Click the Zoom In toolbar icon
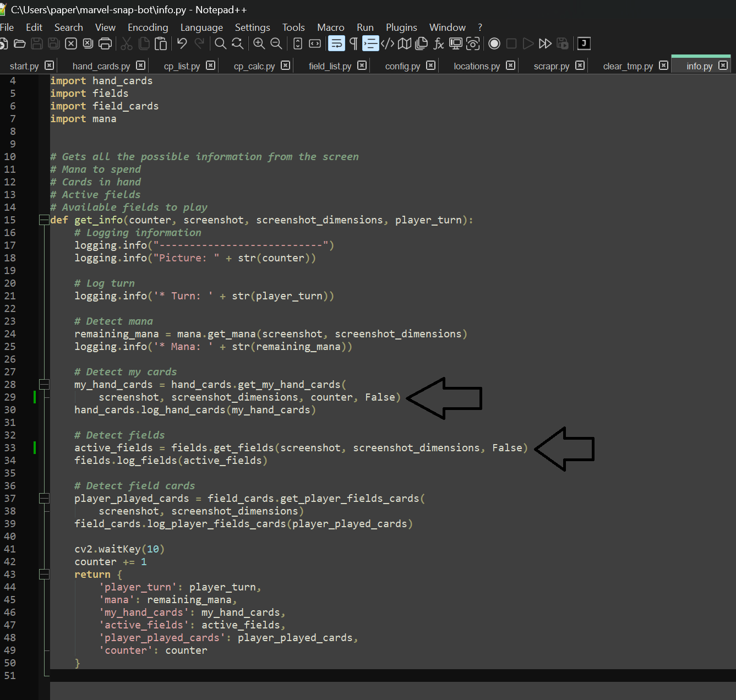Image resolution: width=736 pixels, height=700 pixels. click(x=259, y=43)
